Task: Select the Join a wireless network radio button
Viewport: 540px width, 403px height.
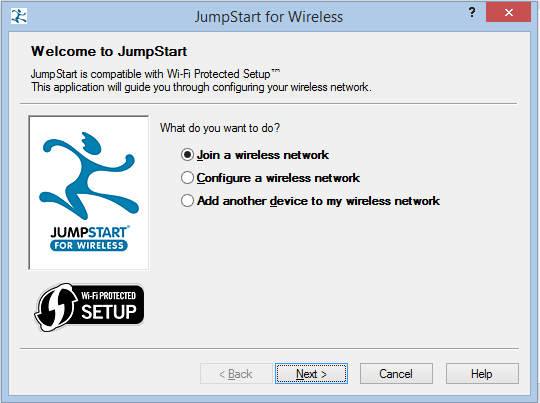Action: (x=187, y=155)
